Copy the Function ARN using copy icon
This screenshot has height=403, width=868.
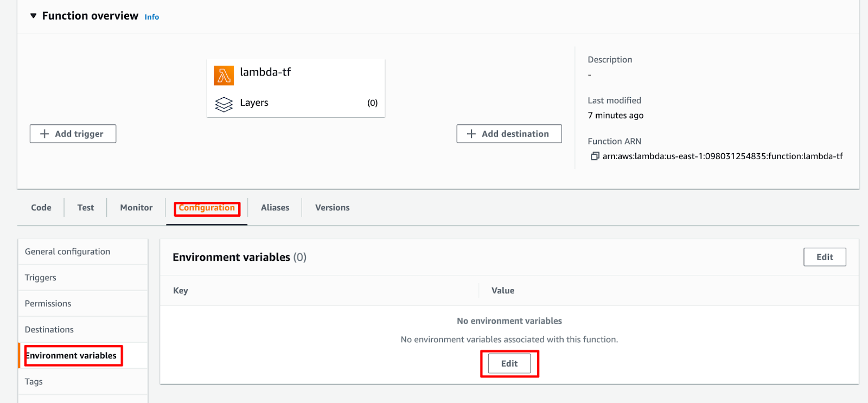pyautogui.click(x=595, y=156)
